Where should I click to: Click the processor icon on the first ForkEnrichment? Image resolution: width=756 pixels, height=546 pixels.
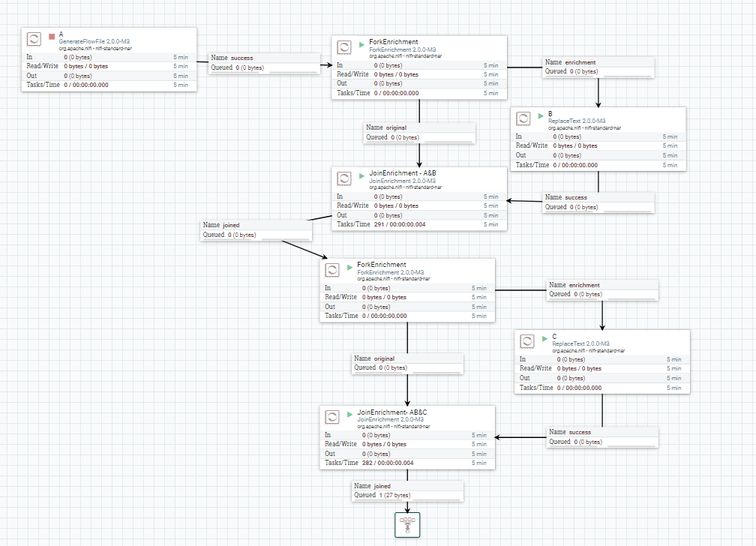[x=343, y=46]
